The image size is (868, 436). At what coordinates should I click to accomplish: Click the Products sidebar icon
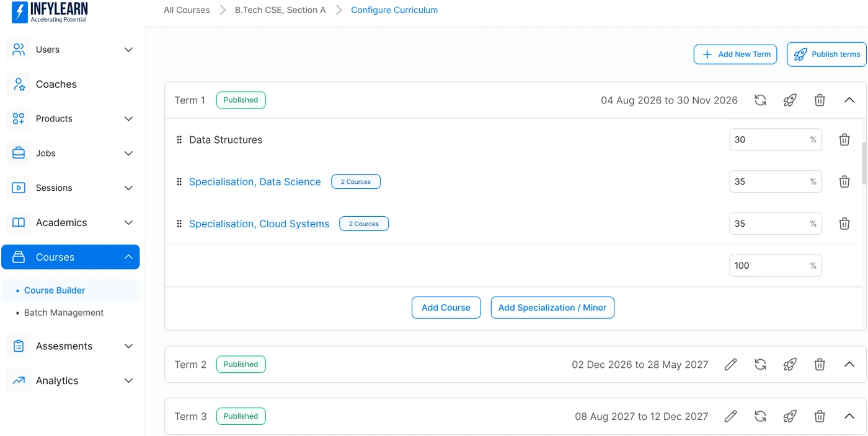click(x=19, y=119)
